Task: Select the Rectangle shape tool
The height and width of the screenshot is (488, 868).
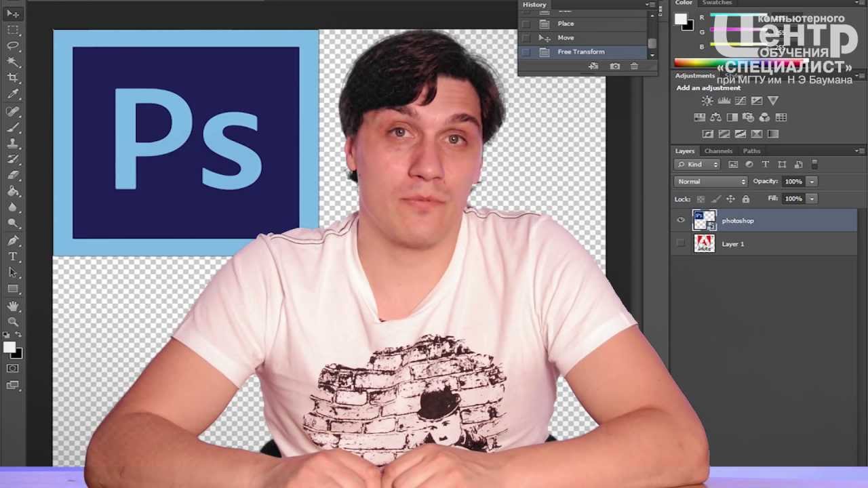Action: click(13, 289)
